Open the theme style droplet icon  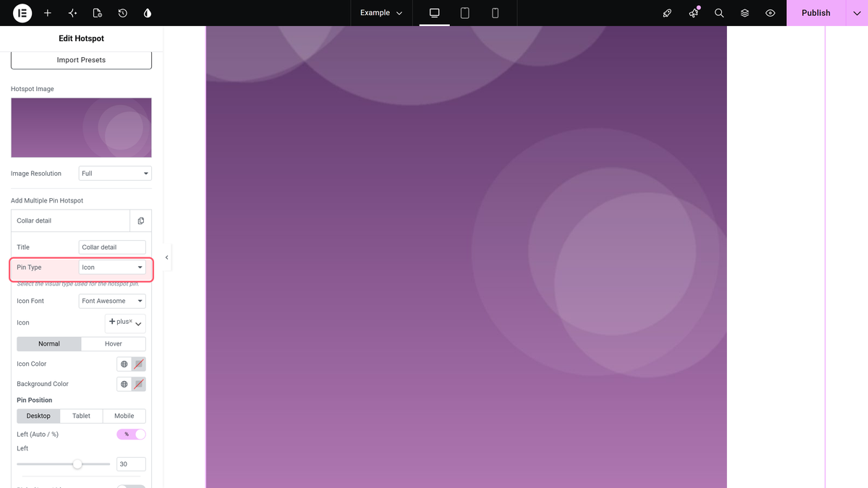(x=148, y=13)
